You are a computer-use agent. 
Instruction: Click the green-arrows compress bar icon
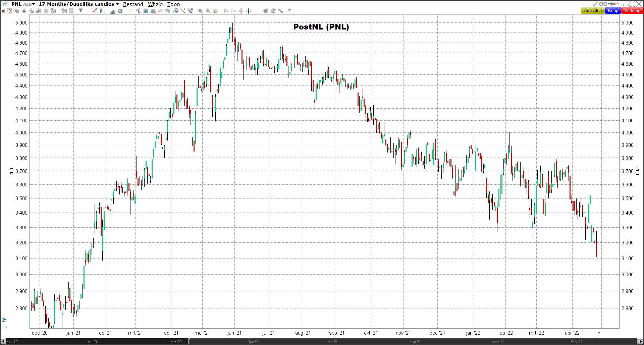tap(248, 11)
